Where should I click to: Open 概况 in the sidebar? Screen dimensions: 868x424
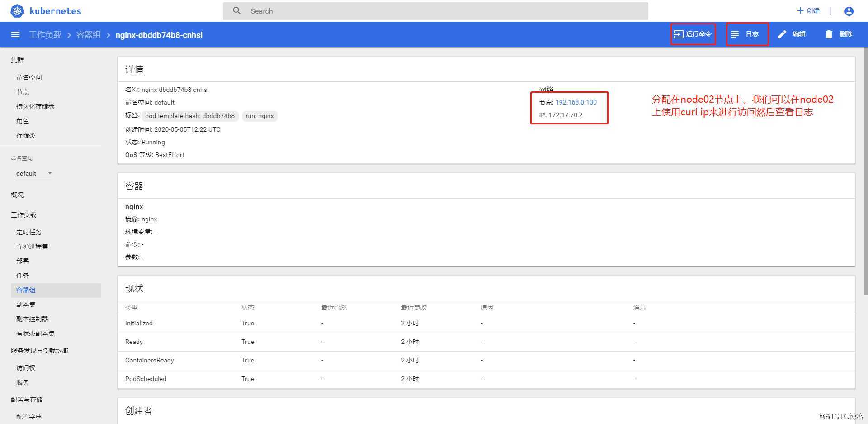(x=17, y=195)
